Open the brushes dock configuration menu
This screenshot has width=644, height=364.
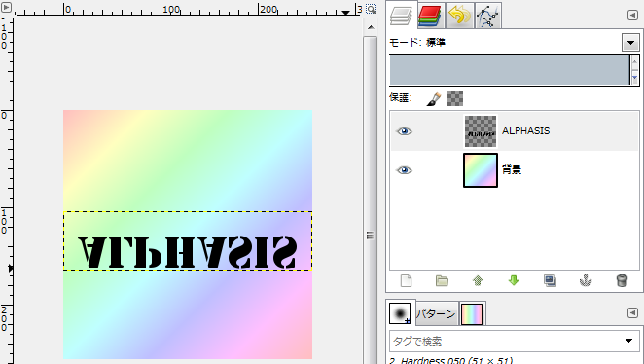(632, 313)
